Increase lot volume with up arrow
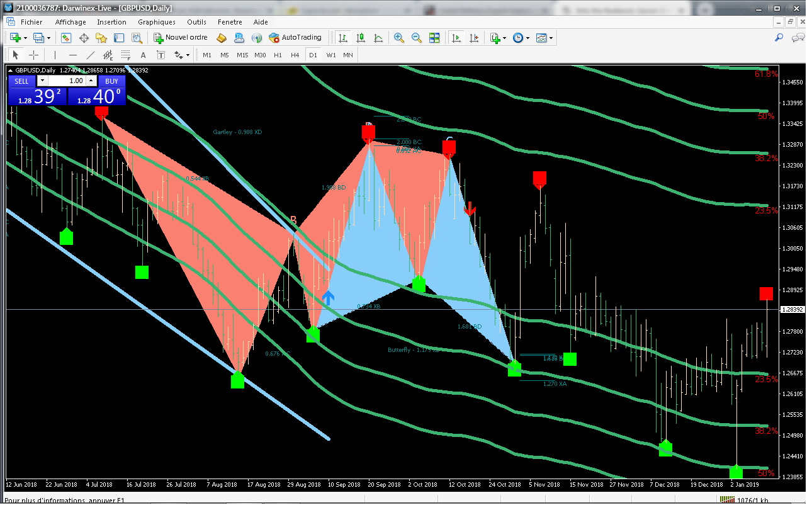Screen dimensions: 812x510 tap(91, 81)
